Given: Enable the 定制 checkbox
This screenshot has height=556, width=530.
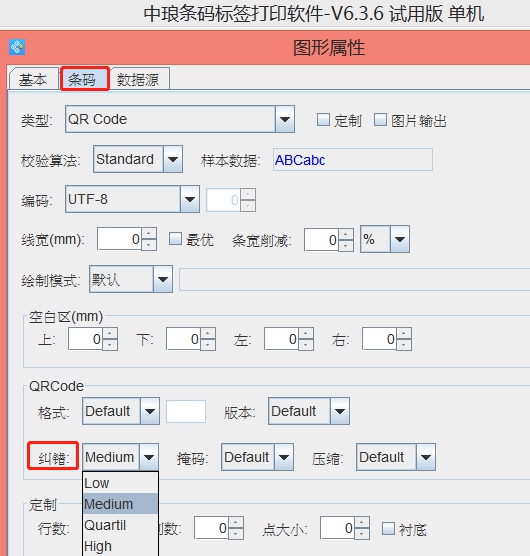Looking at the screenshot, I should coord(323,120).
